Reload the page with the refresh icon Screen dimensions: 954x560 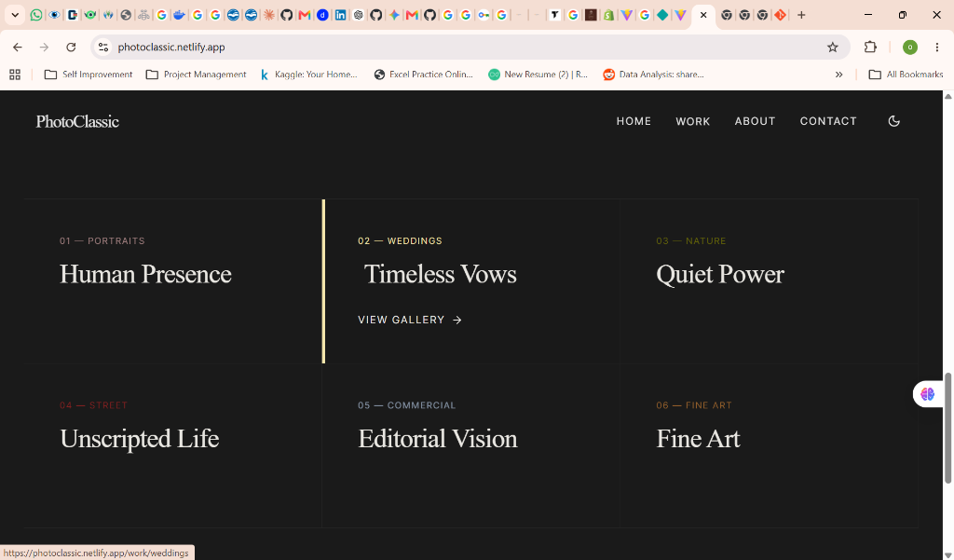(71, 47)
